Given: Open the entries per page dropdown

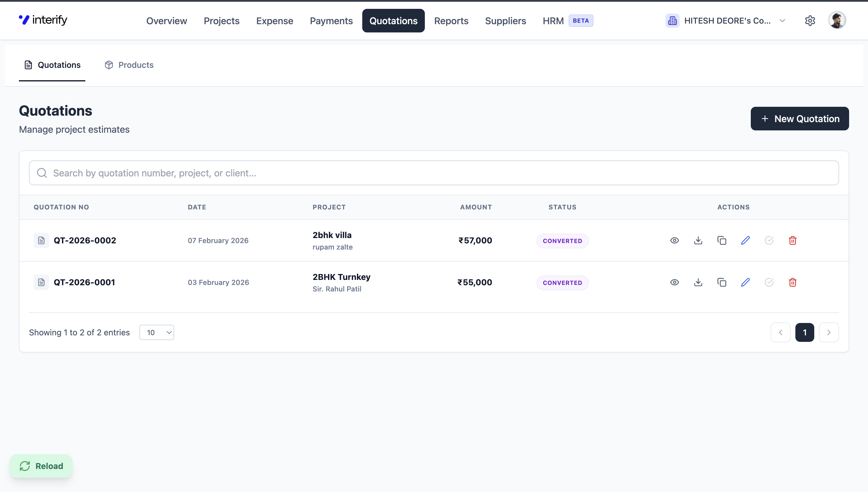Looking at the screenshot, I should pyautogui.click(x=156, y=332).
